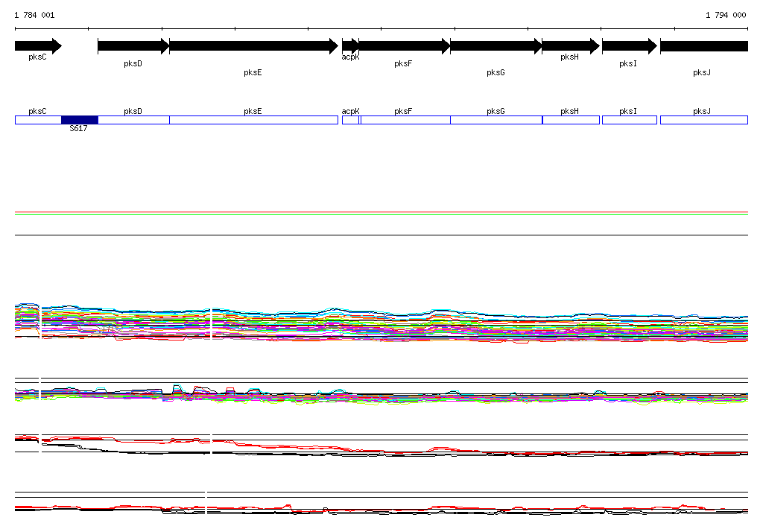
Task: Click the S617 text label
Action: coord(78,128)
